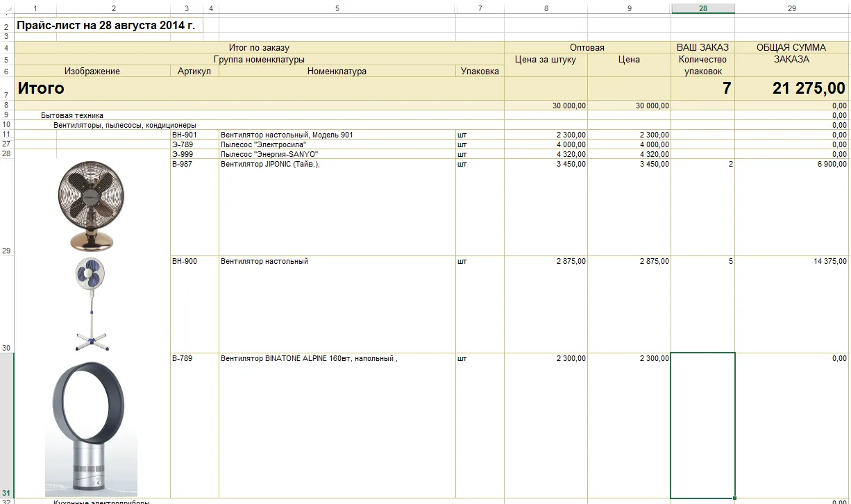This screenshot has height=504, width=851.
Task: Click 'Вентиляторы, пылесосы, кондиционеры' group row
Action: pyautogui.click(x=259, y=125)
